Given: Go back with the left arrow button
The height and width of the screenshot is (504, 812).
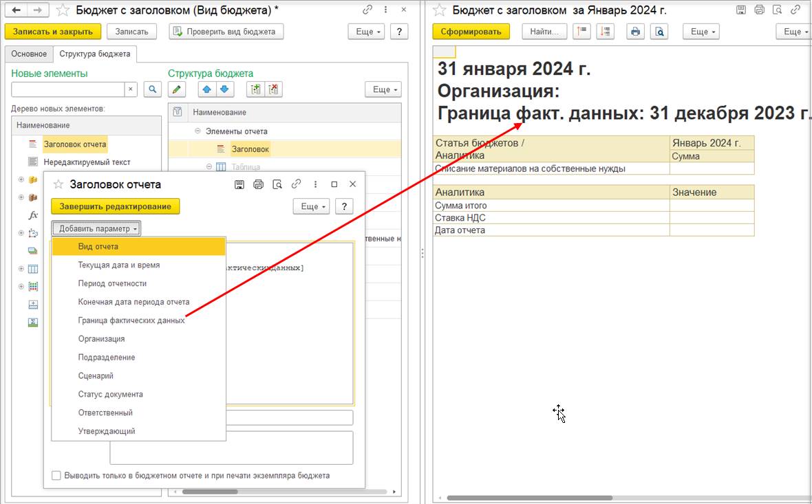Looking at the screenshot, I should (17, 10).
